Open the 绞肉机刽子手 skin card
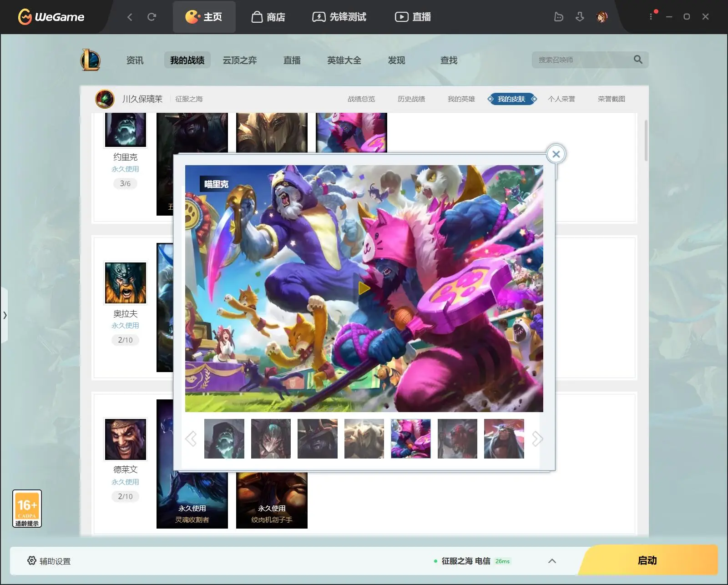The image size is (728, 585). (x=272, y=500)
